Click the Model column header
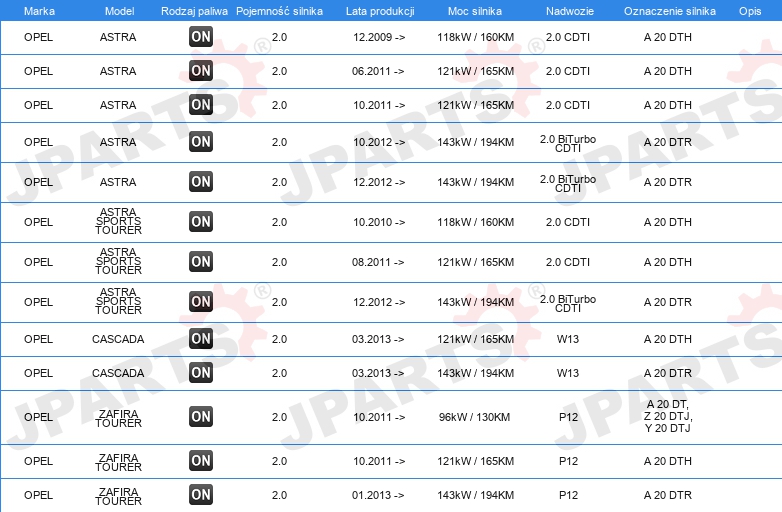Image resolution: width=782 pixels, height=512 pixels. click(x=119, y=11)
